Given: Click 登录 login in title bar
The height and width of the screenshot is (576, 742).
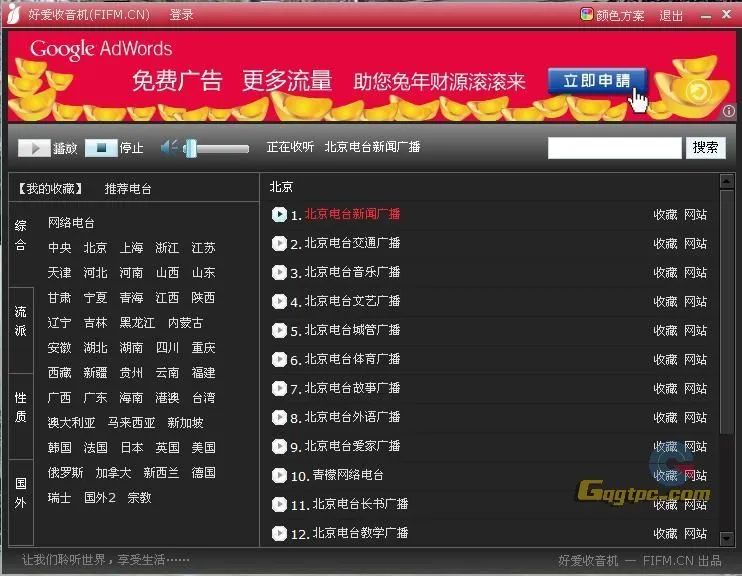Looking at the screenshot, I should pyautogui.click(x=182, y=15).
